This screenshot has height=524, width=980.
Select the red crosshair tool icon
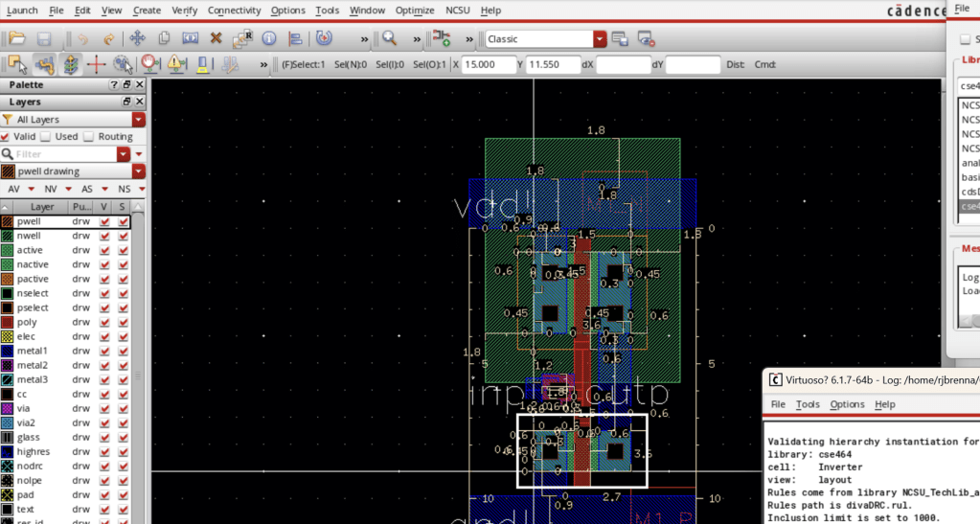pyautogui.click(x=96, y=64)
